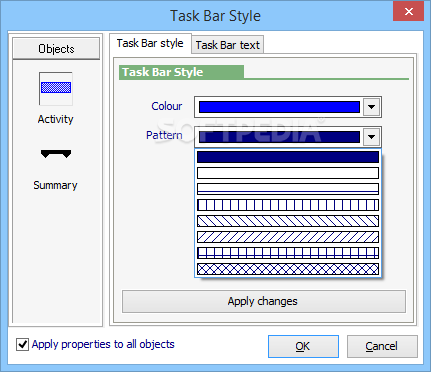The height and width of the screenshot is (372, 431).
Task: Click the Activity label text
Action: coord(55,119)
